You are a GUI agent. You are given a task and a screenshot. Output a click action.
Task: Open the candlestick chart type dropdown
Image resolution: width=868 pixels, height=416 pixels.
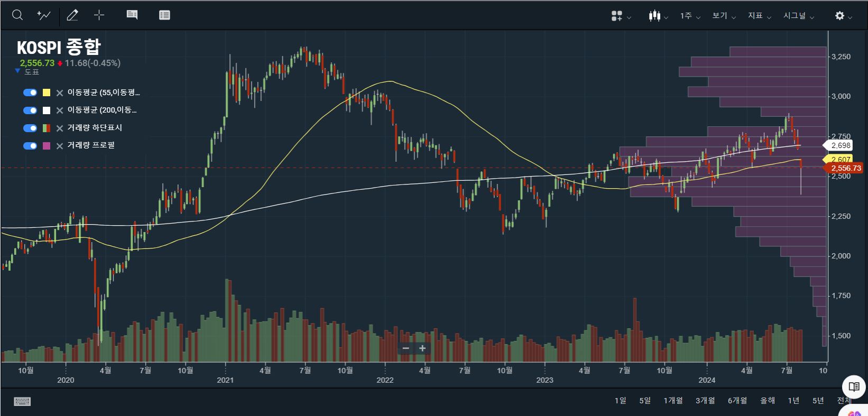pyautogui.click(x=658, y=16)
